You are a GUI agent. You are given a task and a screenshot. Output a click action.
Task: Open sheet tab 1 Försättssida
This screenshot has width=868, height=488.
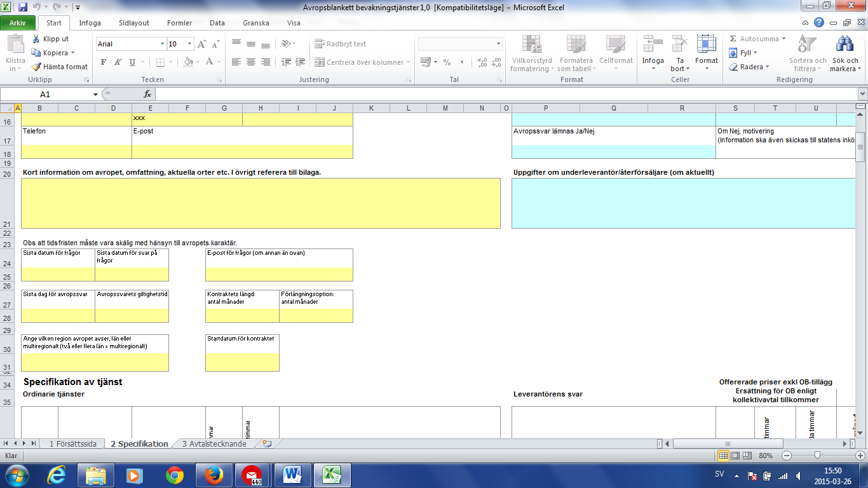[73, 444]
